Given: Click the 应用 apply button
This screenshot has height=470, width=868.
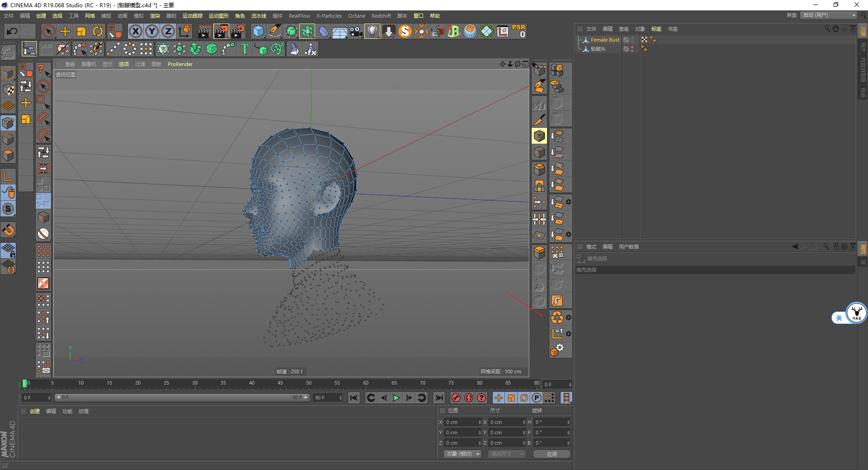Looking at the screenshot, I should point(552,454).
